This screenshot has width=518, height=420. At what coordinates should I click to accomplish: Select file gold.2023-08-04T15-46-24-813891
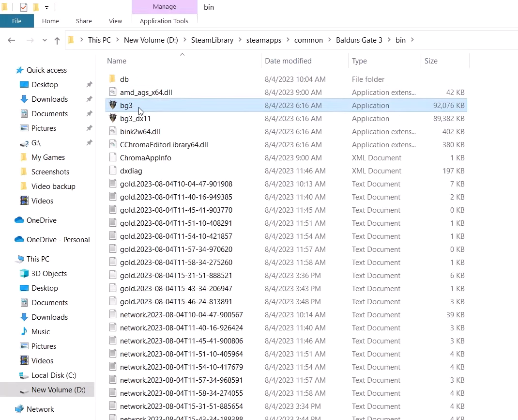tap(287, 301)
